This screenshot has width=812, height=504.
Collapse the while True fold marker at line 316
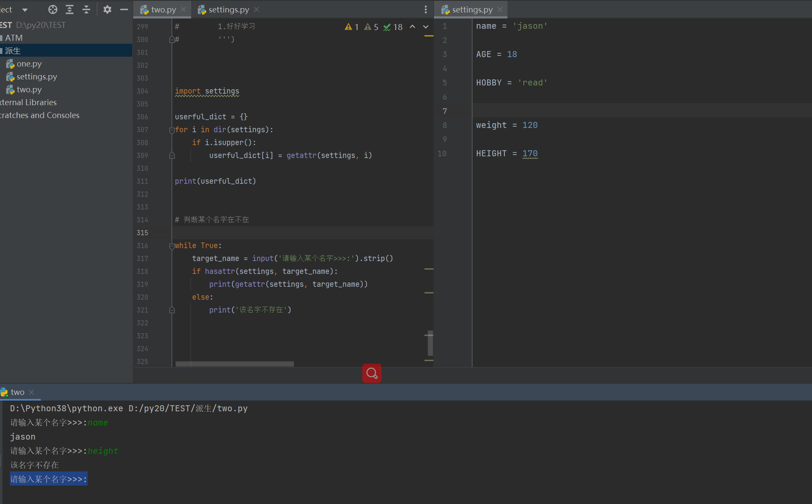pyautogui.click(x=172, y=246)
